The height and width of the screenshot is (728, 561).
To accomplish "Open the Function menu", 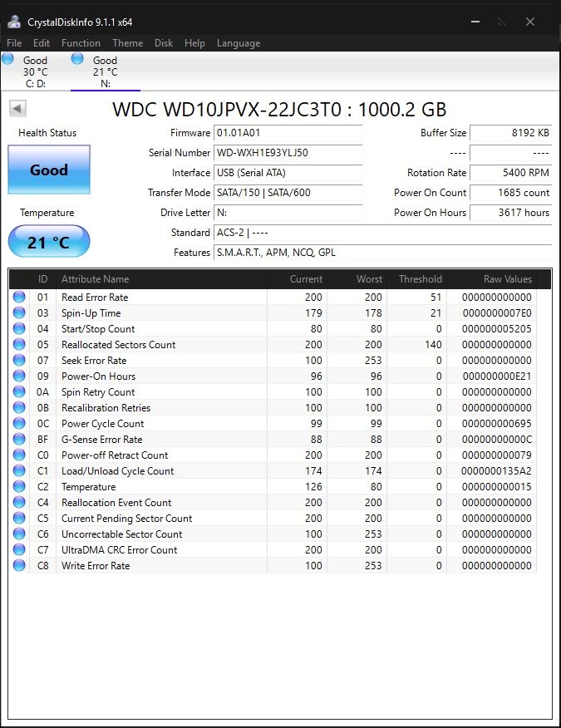I will click(x=81, y=43).
